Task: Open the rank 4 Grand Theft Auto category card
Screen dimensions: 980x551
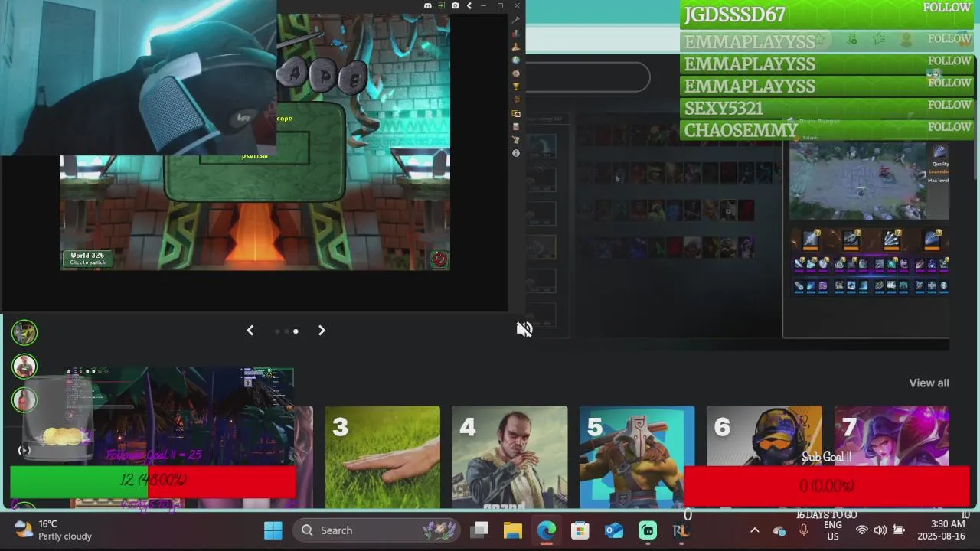Action: click(510, 457)
